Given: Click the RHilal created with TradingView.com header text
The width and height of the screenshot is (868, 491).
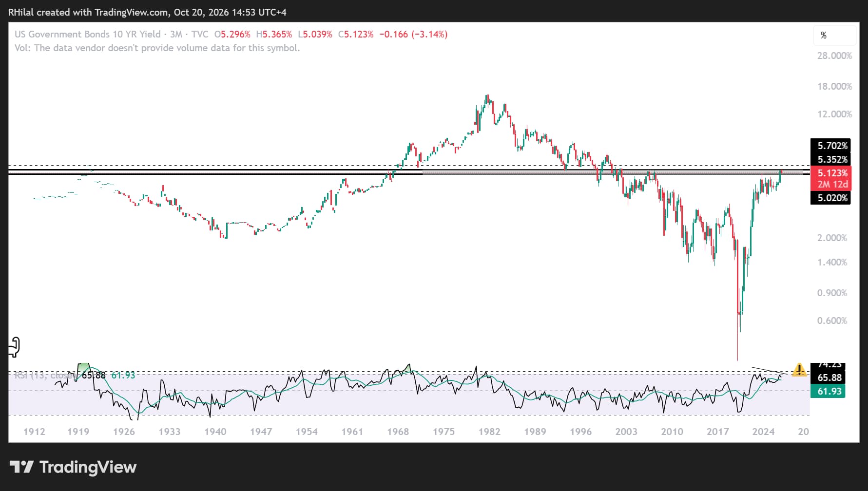Looking at the screenshot, I should (x=147, y=12).
